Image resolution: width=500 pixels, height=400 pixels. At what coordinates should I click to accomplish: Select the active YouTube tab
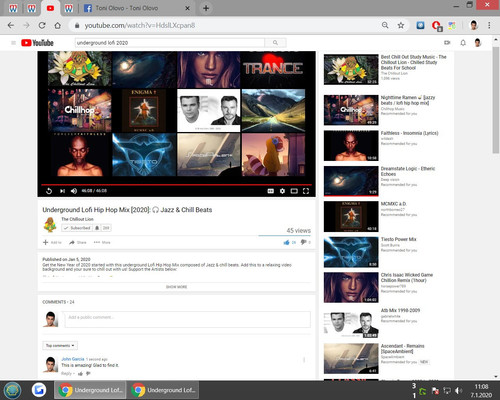(50, 8)
